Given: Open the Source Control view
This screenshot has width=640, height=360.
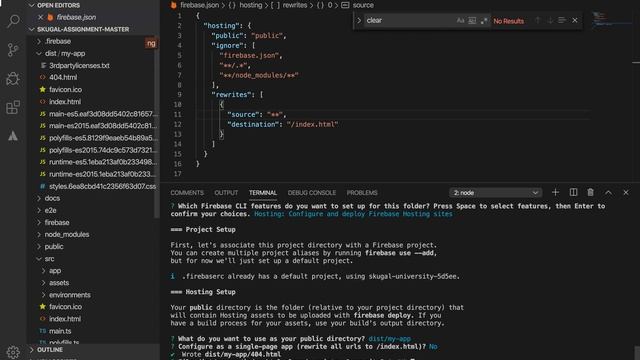Looking at the screenshot, I should point(13,50).
